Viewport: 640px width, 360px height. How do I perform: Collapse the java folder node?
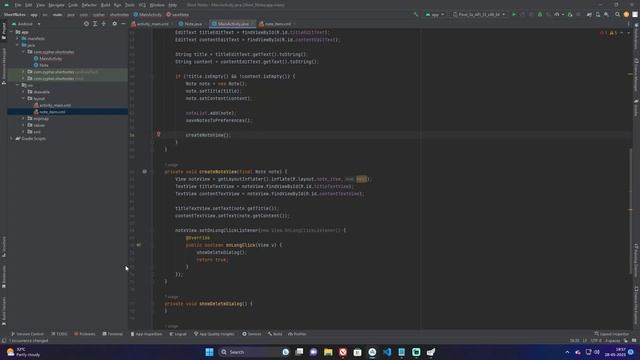click(18, 45)
